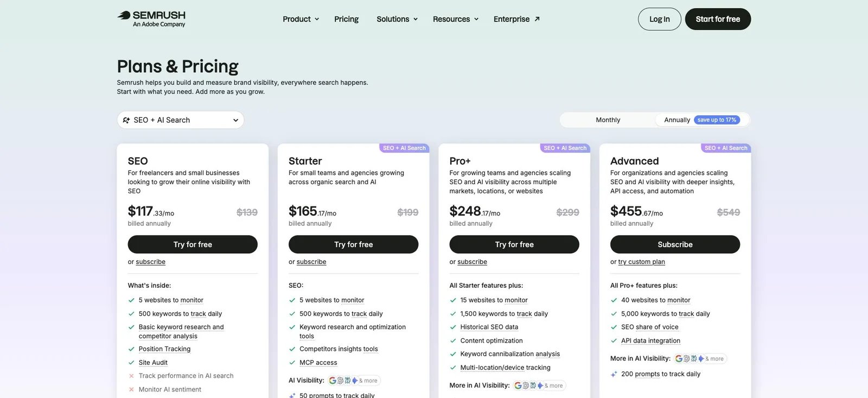
Task: Click 5,000 keywords to track daily
Action: click(x=666, y=314)
